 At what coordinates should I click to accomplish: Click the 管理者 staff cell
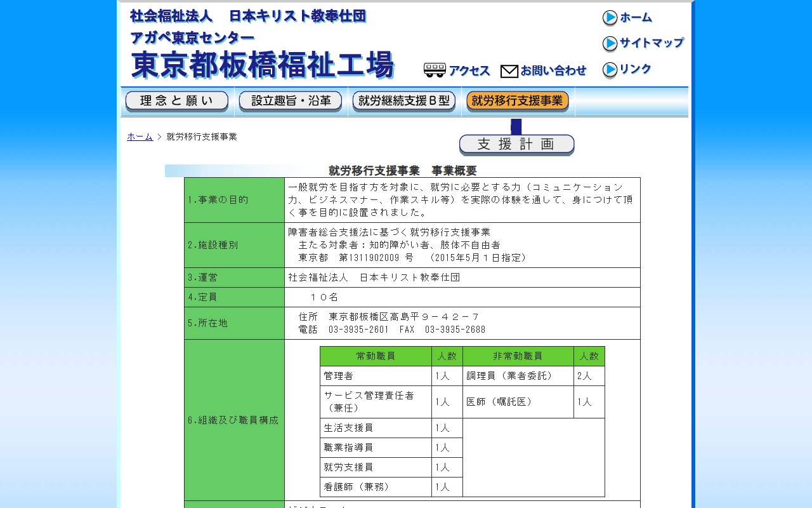pos(376,376)
